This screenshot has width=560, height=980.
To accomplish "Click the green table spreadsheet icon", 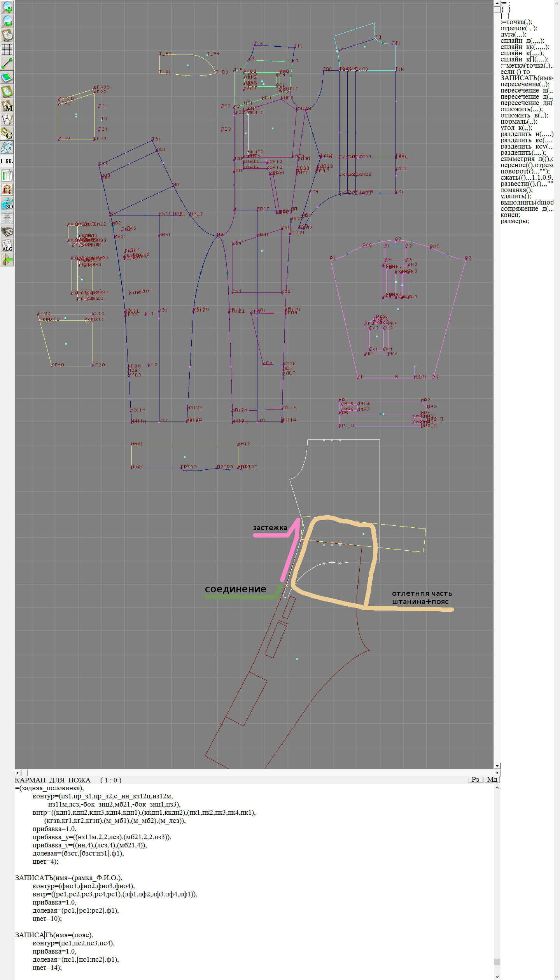I will (x=7, y=175).
